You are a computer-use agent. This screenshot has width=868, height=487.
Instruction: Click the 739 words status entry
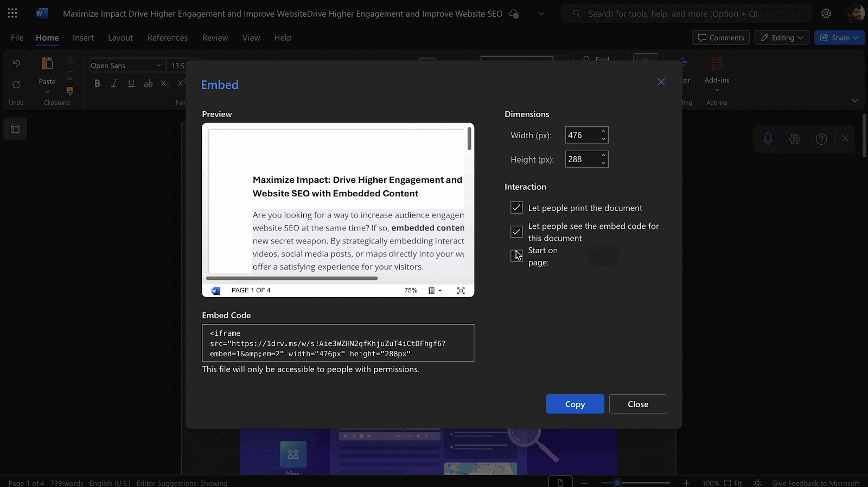(67, 483)
